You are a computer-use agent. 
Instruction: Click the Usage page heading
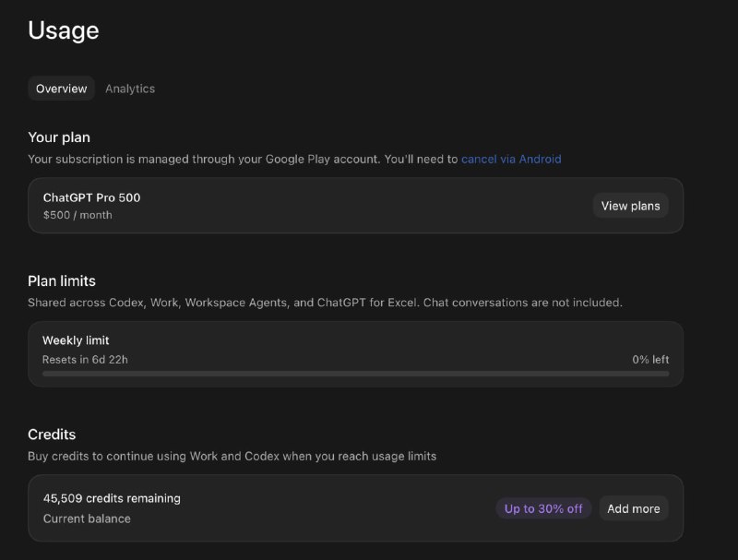64,30
